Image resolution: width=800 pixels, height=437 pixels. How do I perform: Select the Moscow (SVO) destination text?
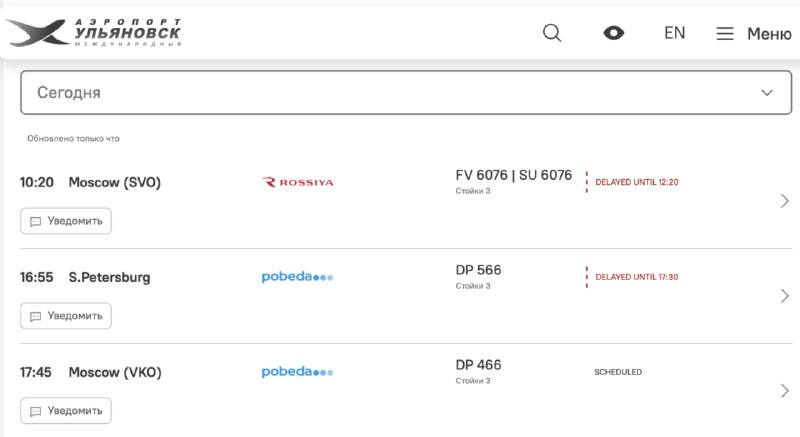coord(115,183)
